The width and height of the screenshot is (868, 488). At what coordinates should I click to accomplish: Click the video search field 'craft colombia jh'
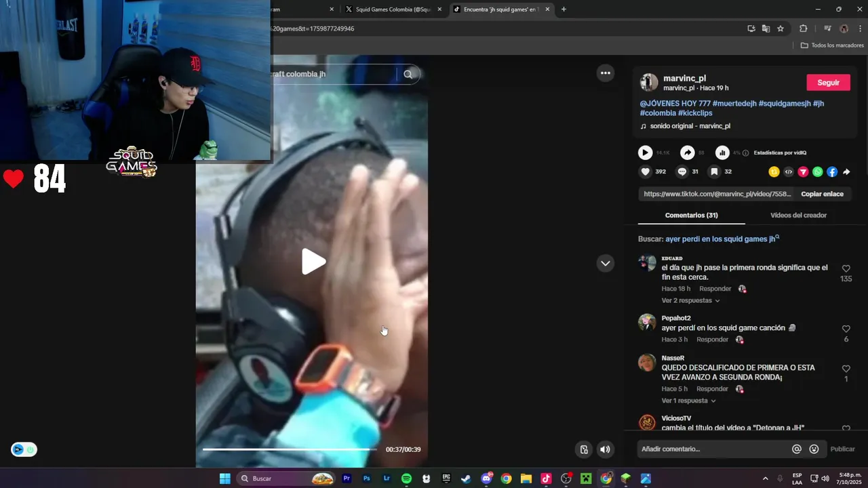point(332,74)
